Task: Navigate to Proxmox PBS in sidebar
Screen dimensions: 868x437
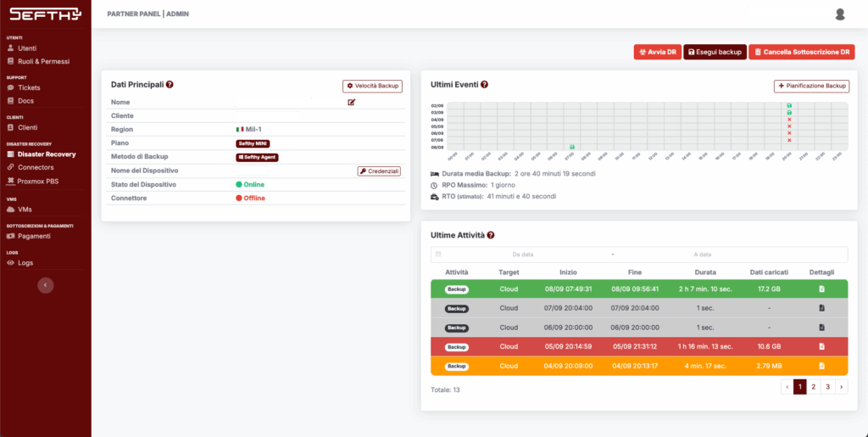Action: (x=38, y=181)
